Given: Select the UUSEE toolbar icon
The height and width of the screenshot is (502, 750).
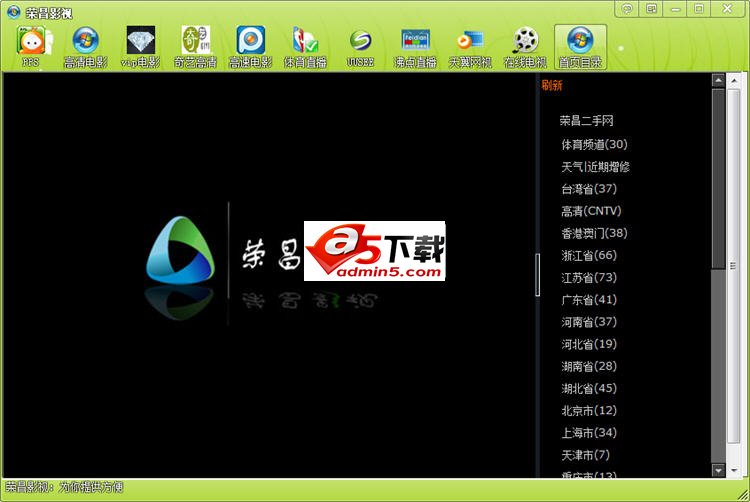Looking at the screenshot, I should (x=360, y=47).
